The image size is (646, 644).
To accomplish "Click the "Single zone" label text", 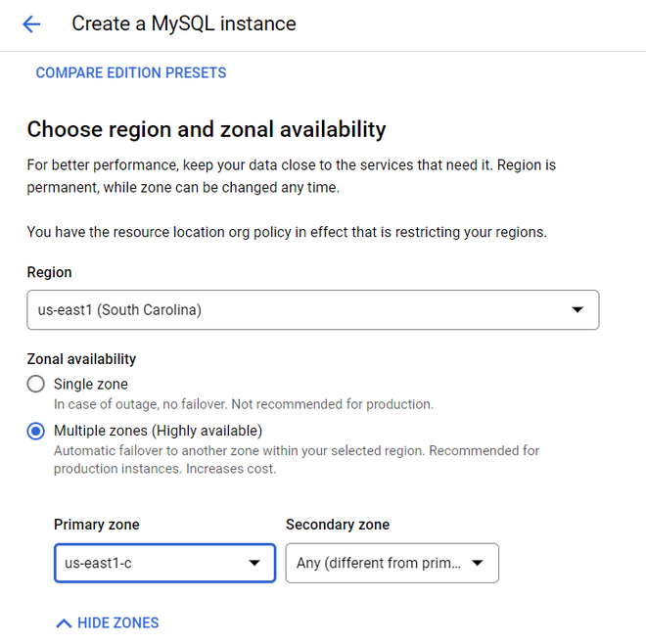I will [x=91, y=385].
